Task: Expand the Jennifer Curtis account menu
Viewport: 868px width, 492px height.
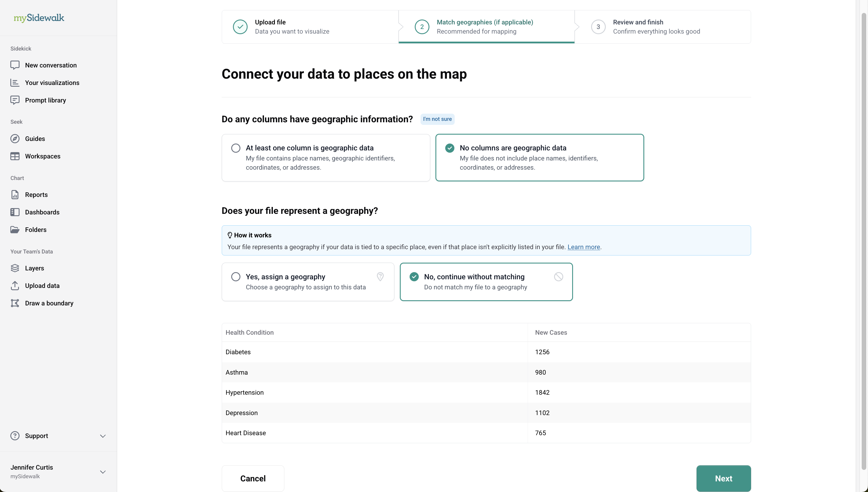Action: tap(103, 472)
